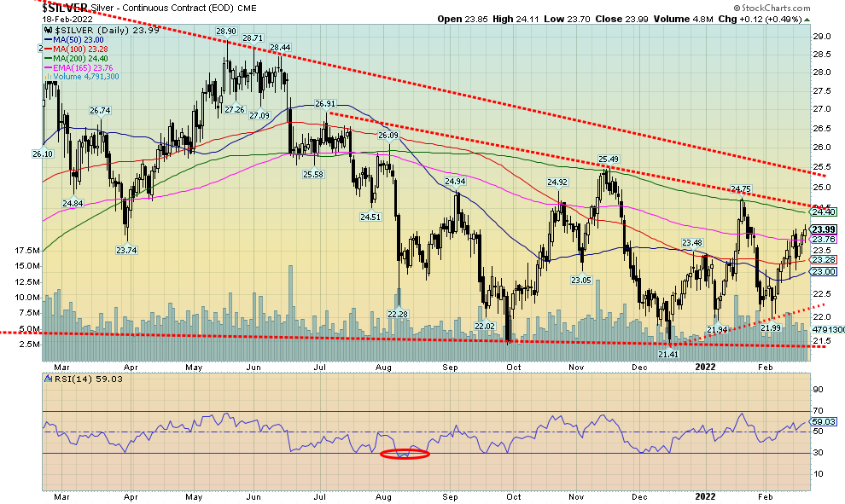Select the MA(200) 24.40 legend entry

pyautogui.click(x=80, y=57)
